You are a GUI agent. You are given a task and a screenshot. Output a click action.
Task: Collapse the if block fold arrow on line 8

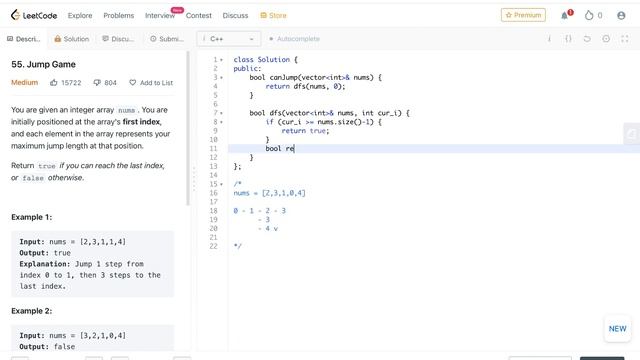[x=222, y=122]
